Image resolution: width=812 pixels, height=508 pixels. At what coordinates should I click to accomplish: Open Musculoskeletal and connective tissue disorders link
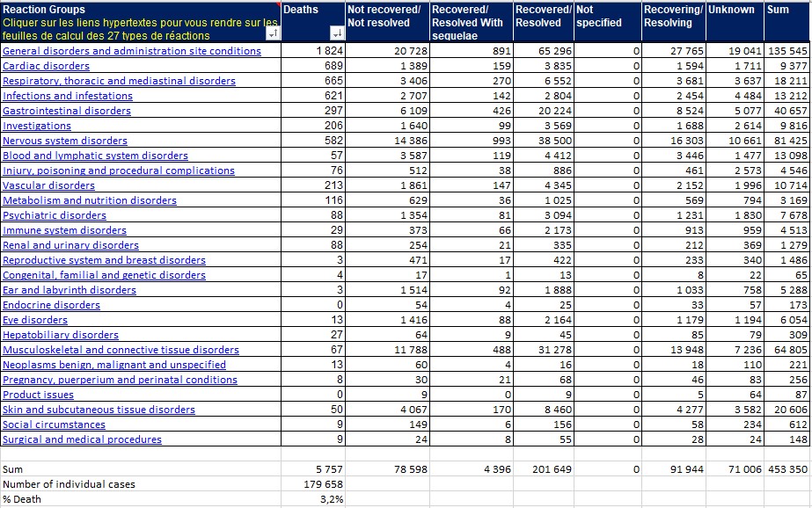click(x=121, y=350)
